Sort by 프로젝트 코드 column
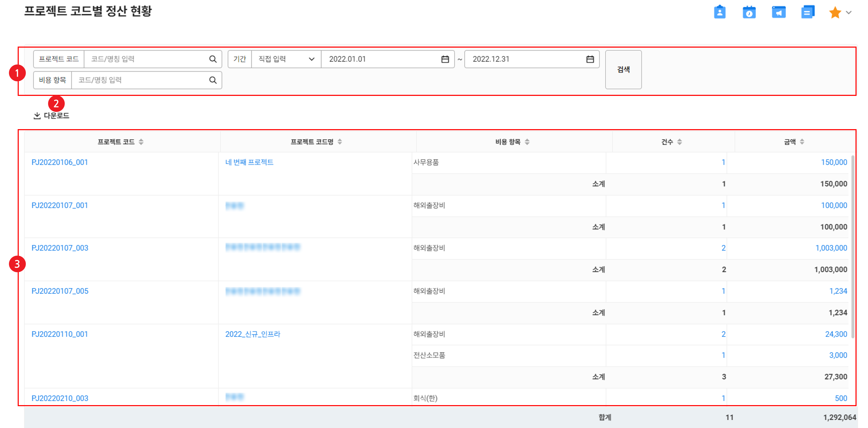The width and height of the screenshot is (868, 428). 141,142
